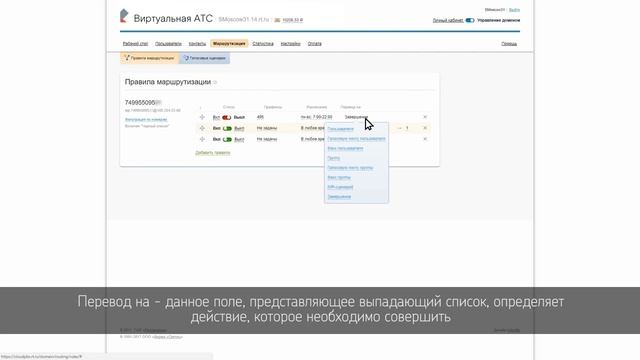Viewport: 640px width, 360px height.
Task: Open the Пользователи navigation item
Action: [168, 44]
